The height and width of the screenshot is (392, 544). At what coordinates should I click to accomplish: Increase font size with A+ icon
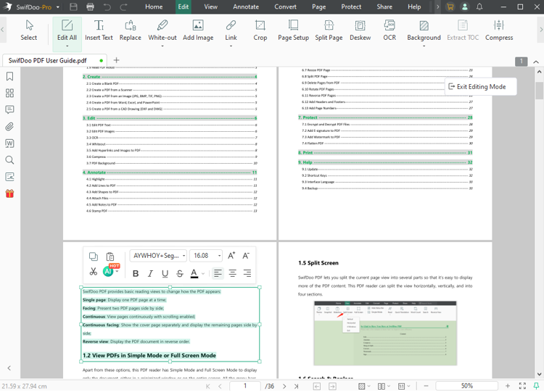(x=231, y=256)
